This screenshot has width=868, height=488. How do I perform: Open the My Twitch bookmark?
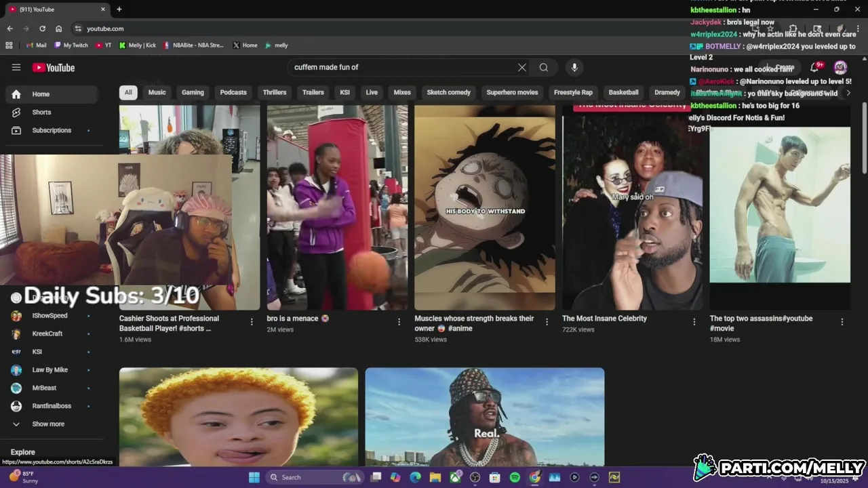coord(71,45)
